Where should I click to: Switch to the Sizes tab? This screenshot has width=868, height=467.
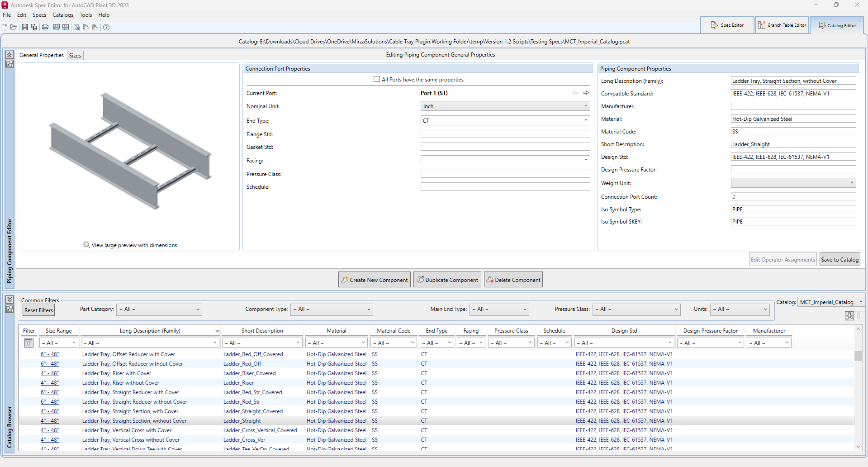(75, 56)
